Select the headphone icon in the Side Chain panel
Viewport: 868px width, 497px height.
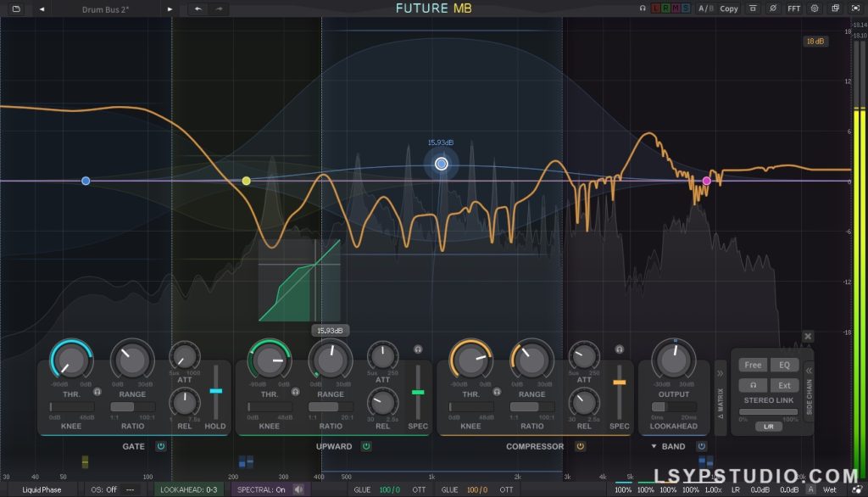[x=754, y=385]
